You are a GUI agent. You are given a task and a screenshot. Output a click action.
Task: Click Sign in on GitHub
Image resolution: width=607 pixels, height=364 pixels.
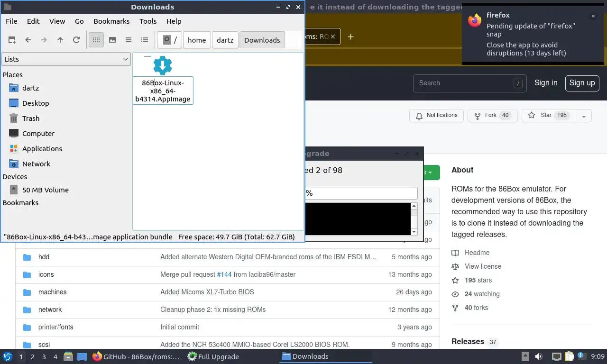(x=546, y=82)
